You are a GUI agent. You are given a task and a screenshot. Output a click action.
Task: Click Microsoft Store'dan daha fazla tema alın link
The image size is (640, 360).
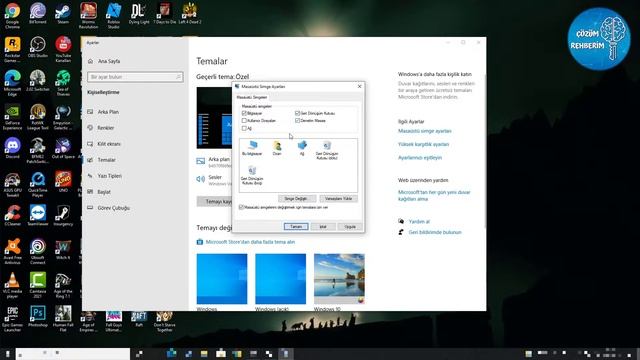pos(250,242)
